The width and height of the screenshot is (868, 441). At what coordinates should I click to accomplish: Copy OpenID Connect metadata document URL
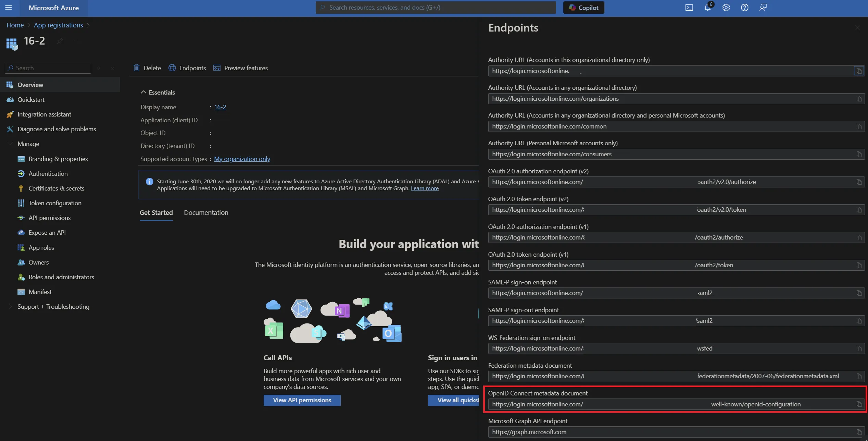pos(859,404)
